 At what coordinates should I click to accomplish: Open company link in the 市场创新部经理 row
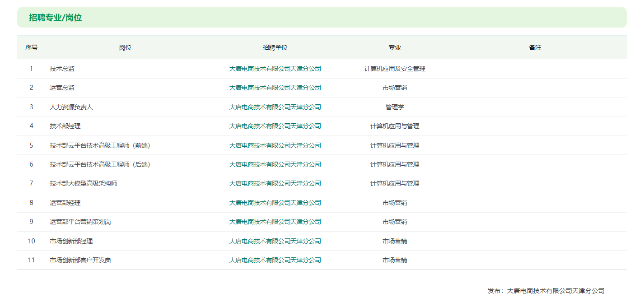[x=275, y=241]
